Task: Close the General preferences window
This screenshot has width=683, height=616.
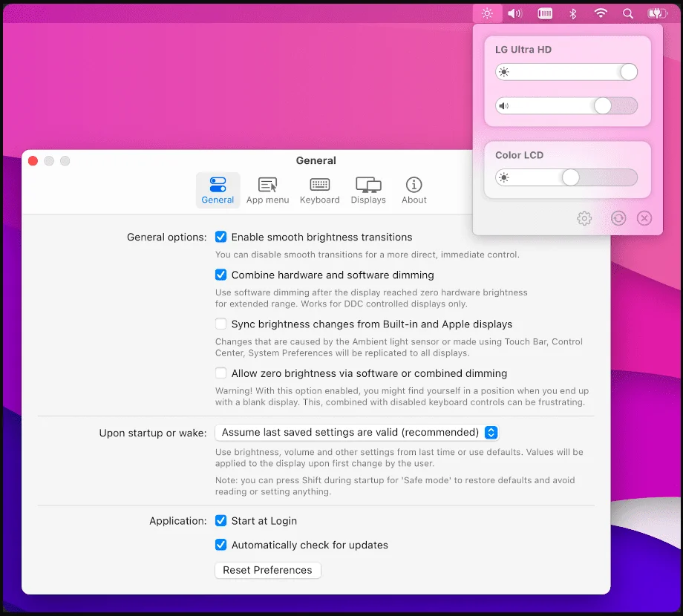Action: pyautogui.click(x=33, y=160)
